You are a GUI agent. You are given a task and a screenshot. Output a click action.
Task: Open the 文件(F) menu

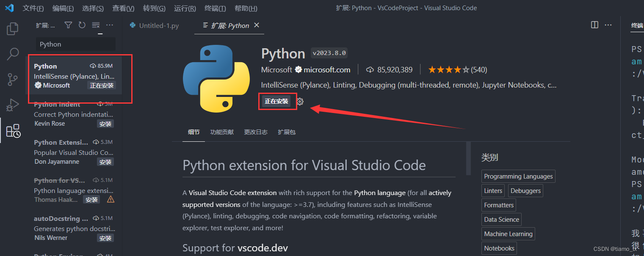33,8
